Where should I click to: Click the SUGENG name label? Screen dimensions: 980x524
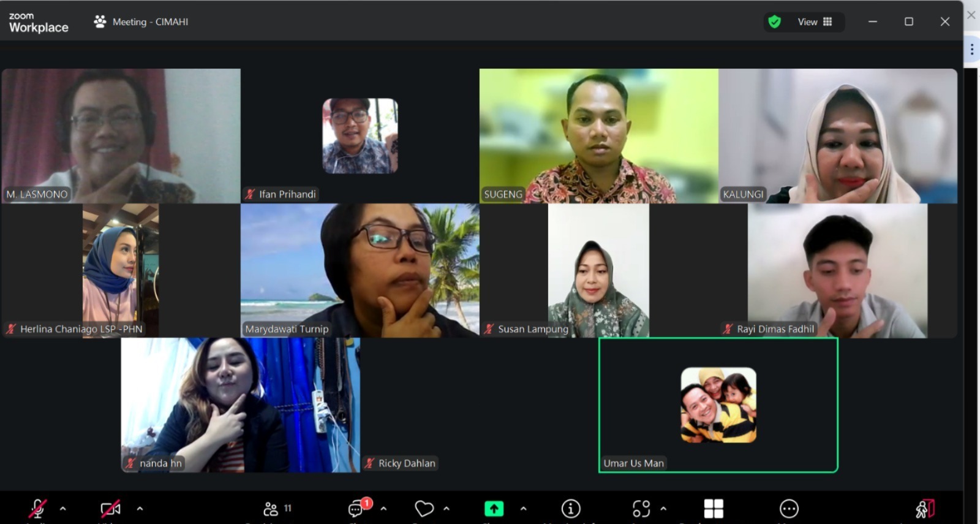click(x=503, y=194)
